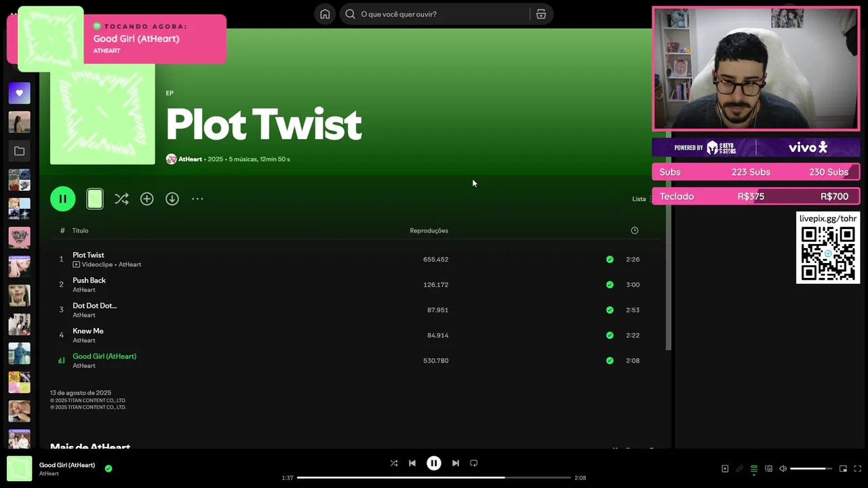Click the equalizer playing icon beside Good Girl

point(61,361)
